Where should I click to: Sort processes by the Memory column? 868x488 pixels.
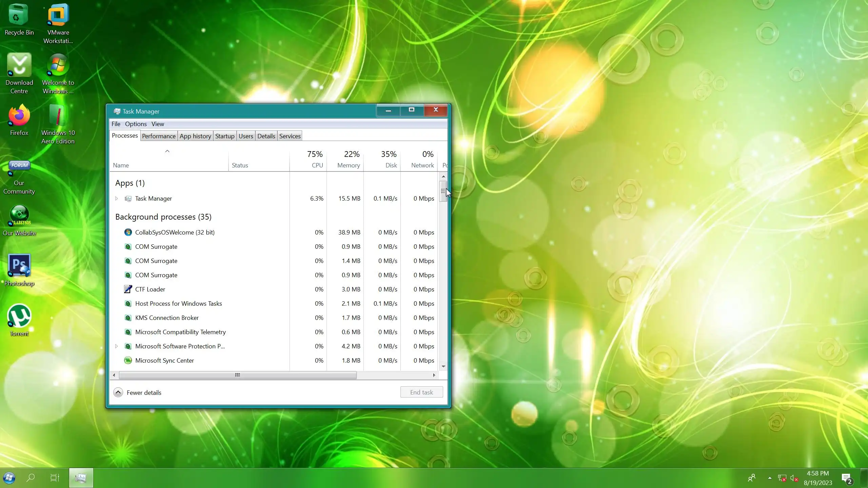click(348, 165)
